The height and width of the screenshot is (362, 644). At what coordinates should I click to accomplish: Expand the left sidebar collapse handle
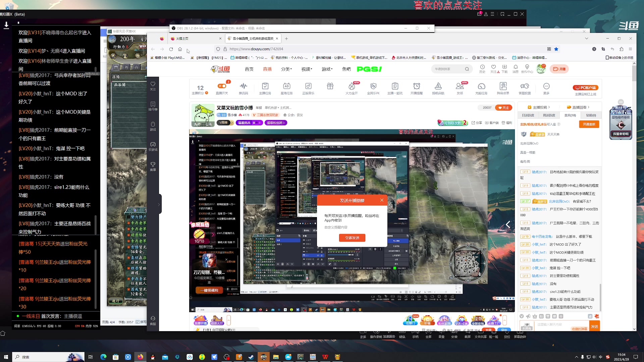(x=159, y=204)
